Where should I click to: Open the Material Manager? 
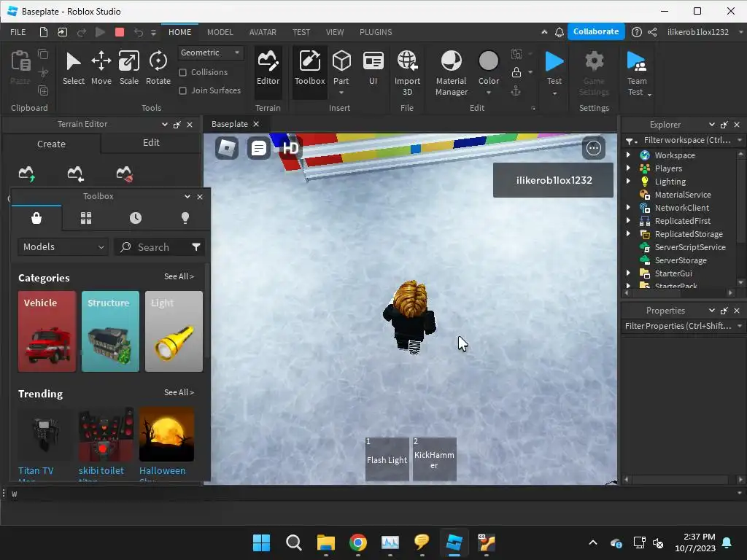click(451, 73)
